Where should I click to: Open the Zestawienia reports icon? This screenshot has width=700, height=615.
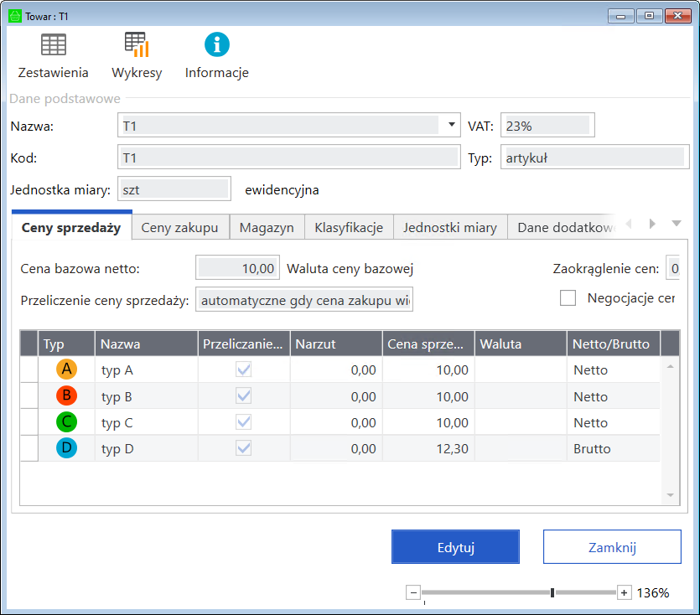click(54, 45)
